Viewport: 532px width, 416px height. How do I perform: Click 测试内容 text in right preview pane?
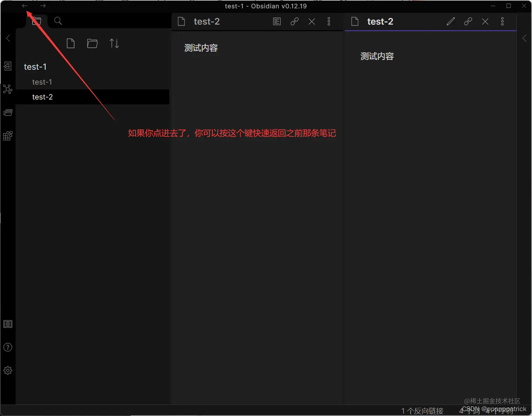click(377, 56)
